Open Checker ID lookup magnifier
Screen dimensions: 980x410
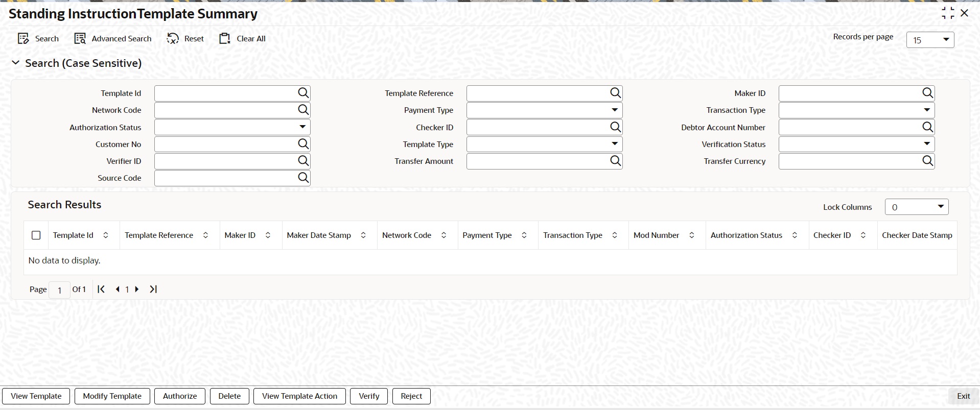[616, 127]
